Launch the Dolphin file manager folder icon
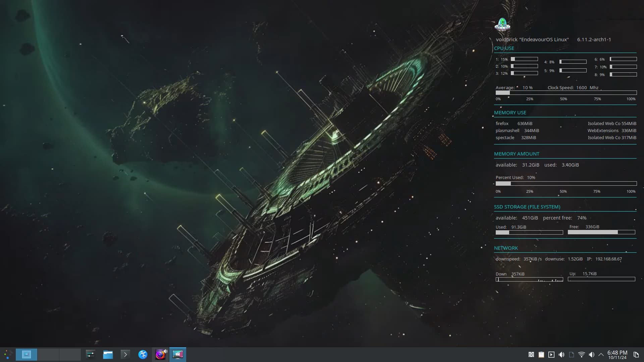Viewport: 644px width, 362px height. coord(108,354)
